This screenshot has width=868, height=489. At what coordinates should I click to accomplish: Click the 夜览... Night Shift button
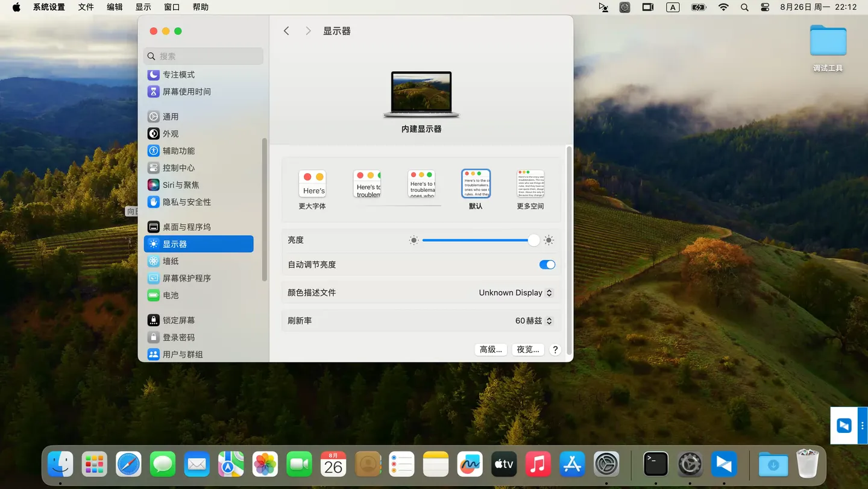(x=528, y=350)
